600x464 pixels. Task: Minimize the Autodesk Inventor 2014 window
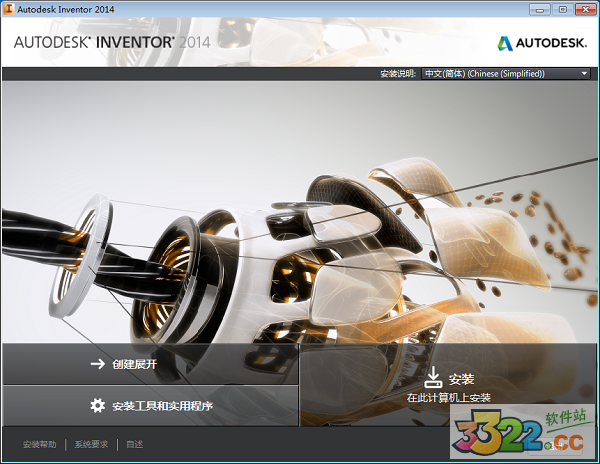pos(540,10)
